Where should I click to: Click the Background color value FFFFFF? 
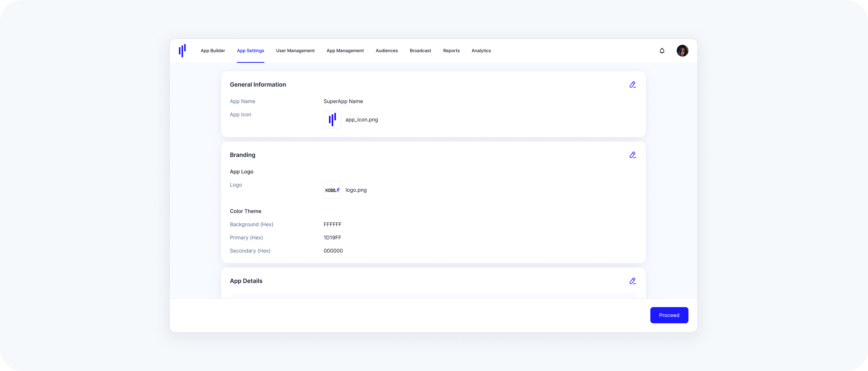(x=332, y=224)
